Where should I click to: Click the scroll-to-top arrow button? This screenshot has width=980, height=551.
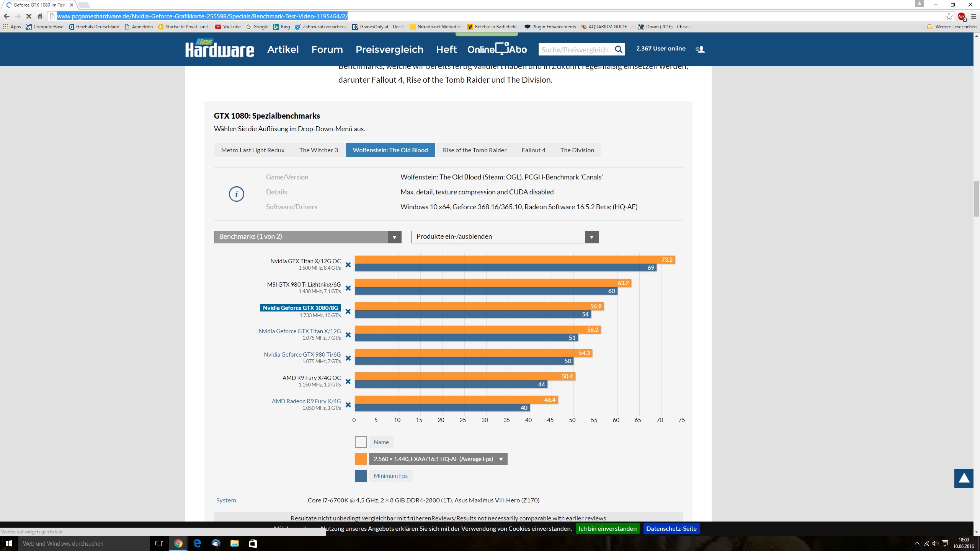[964, 478]
